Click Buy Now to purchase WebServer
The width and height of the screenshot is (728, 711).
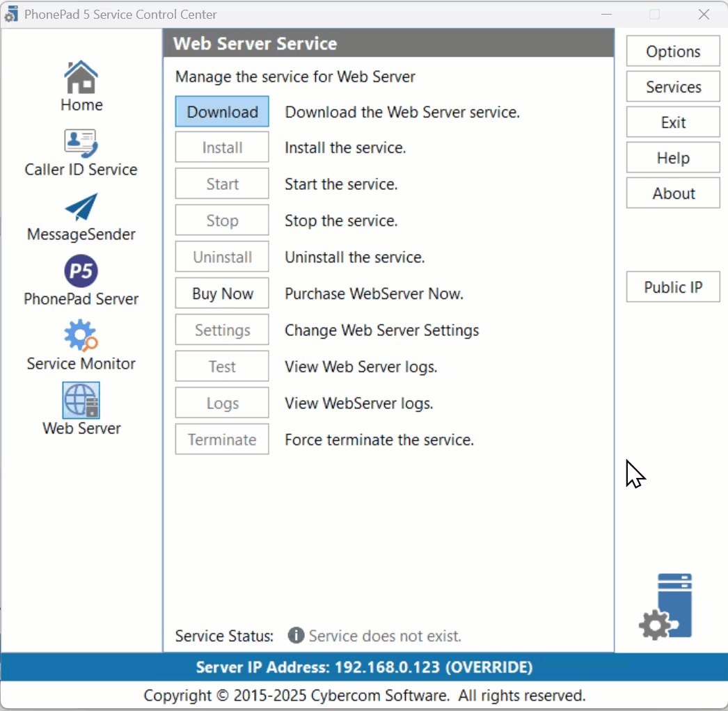(x=222, y=294)
